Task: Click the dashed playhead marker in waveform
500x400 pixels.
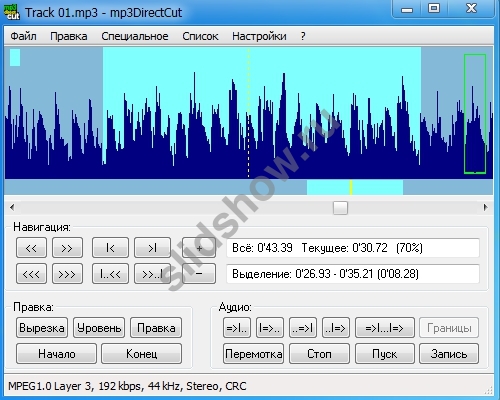Action: (248, 113)
